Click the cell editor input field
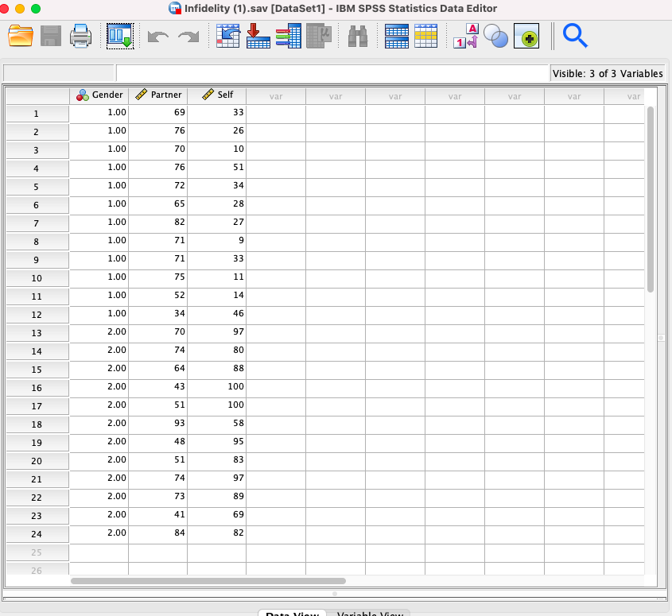This screenshot has width=672, height=616. point(332,73)
